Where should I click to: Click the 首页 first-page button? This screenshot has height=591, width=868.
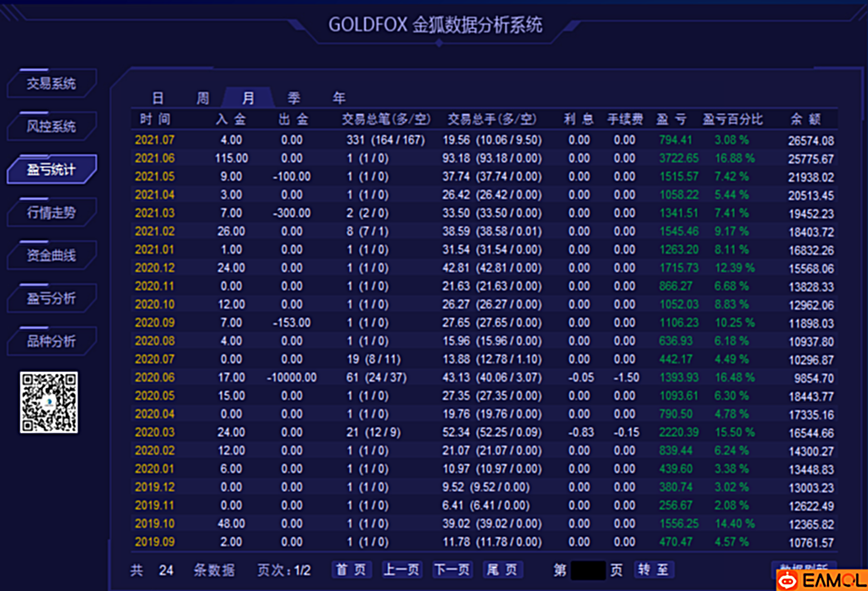coord(351,570)
